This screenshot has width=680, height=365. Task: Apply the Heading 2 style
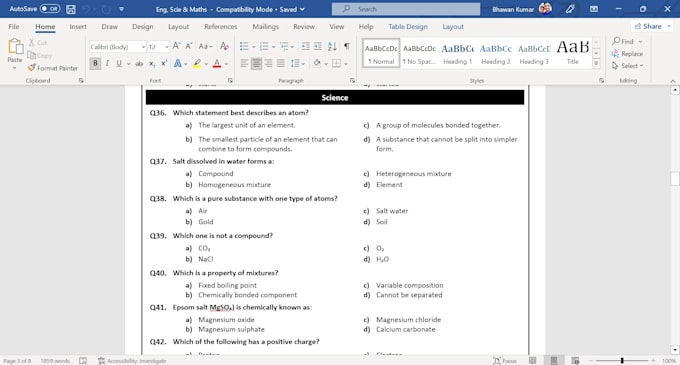click(x=496, y=54)
